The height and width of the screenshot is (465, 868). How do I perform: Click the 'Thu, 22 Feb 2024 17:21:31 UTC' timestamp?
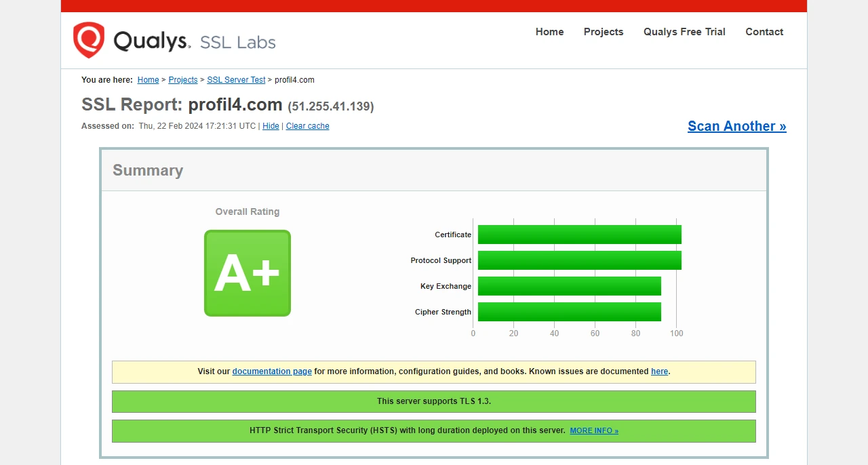197,126
